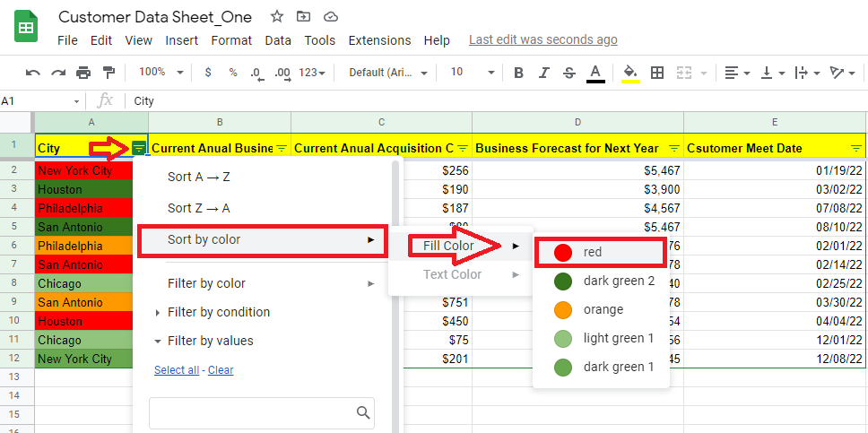Open the text wrapping dropdown
The image size is (868, 433).
pyautogui.click(x=807, y=73)
